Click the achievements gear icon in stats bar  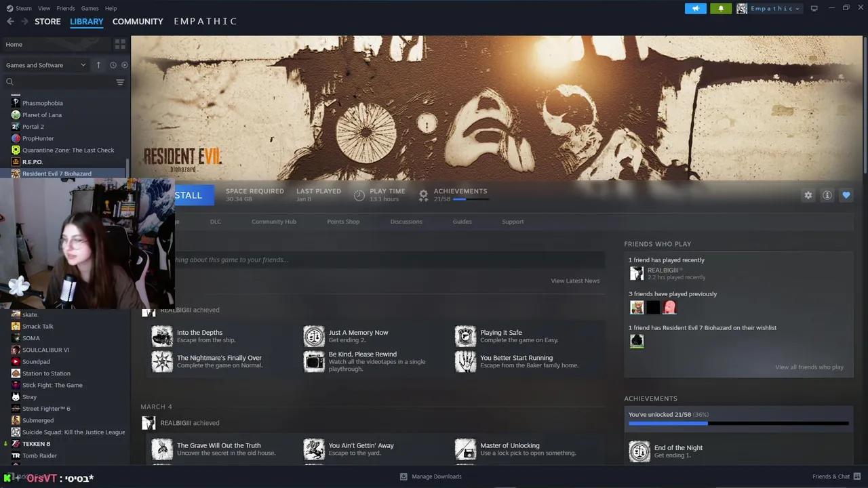[423, 195]
